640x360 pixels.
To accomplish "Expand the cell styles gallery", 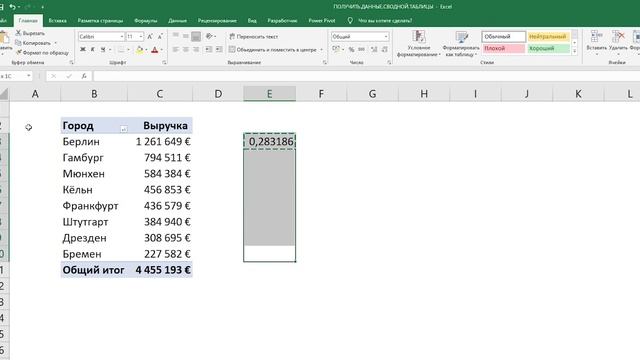I will [574, 51].
